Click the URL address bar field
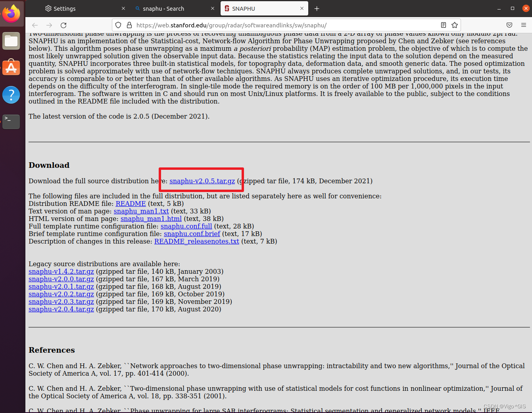Screen dimensions: 532x413 click(x=286, y=25)
